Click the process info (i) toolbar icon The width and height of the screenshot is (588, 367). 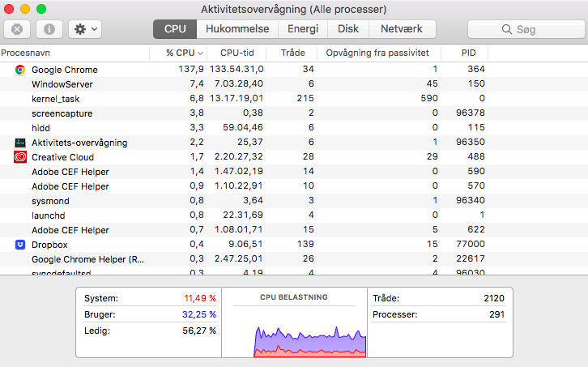49,29
